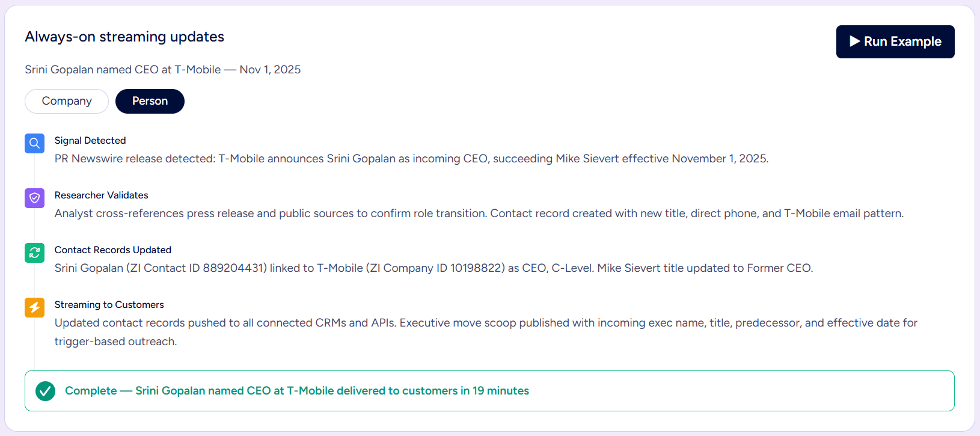
Task: Click the PR Newswire release detected description
Action: click(x=411, y=159)
